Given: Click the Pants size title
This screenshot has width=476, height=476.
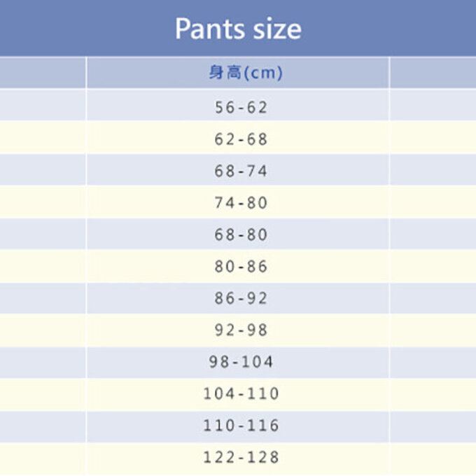Looking at the screenshot, I should pyautogui.click(x=238, y=29).
